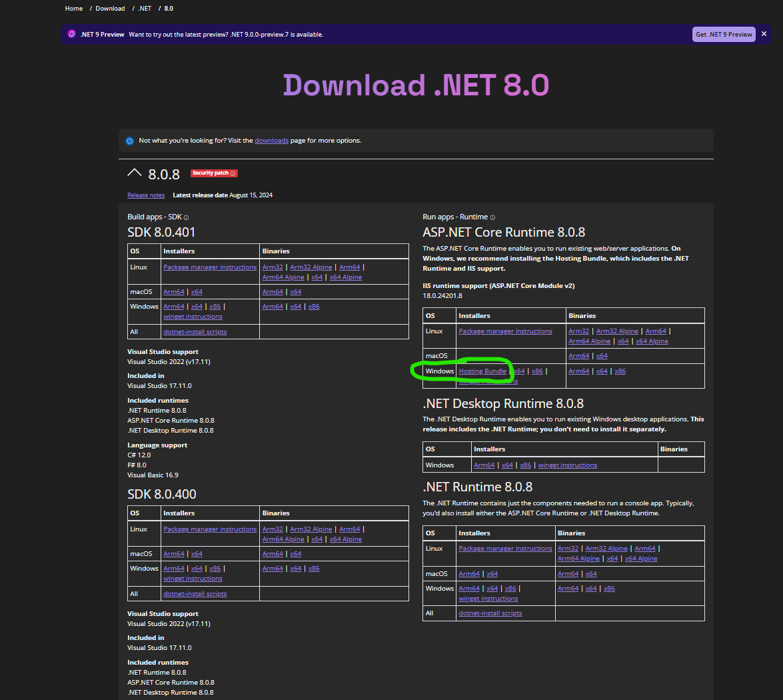
Task: Open SDK 8.0.401 Linux Package manager instructions
Action: pyautogui.click(x=210, y=267)
